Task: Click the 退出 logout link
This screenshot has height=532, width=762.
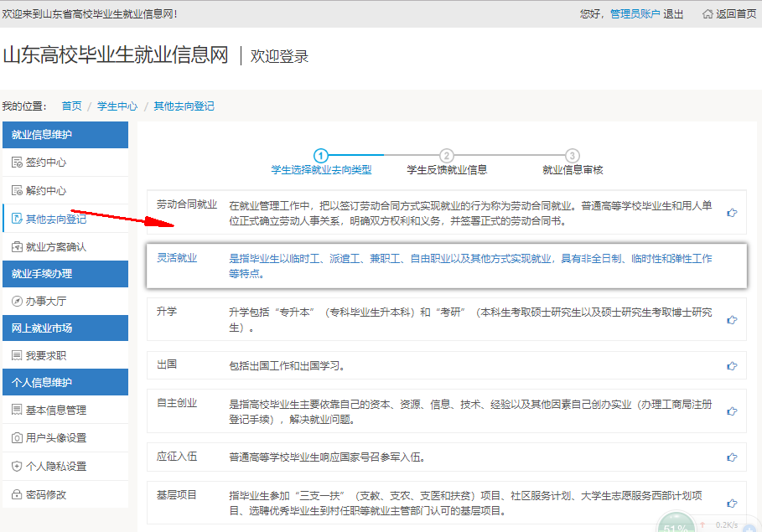Action: pyautogui.click(x=673, y=14)
